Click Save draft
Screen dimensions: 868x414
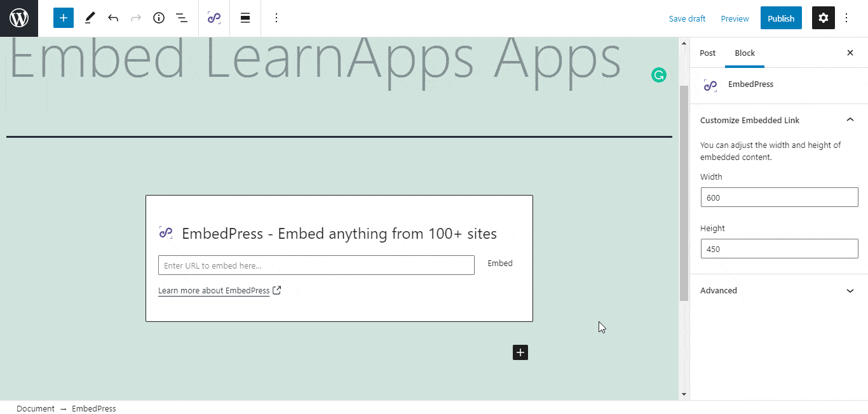pyautogui.click(x=687, y=18)
